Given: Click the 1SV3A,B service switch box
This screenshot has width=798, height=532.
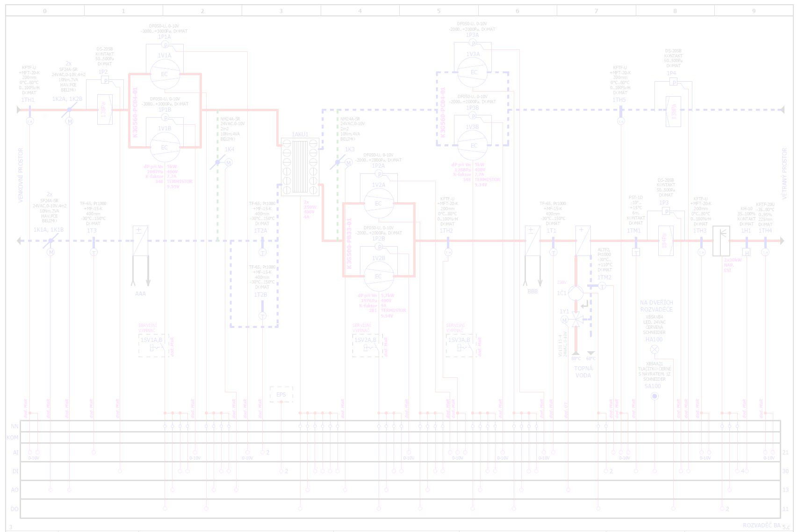Looking at the screenshot, I should click(x=461, y=346).
